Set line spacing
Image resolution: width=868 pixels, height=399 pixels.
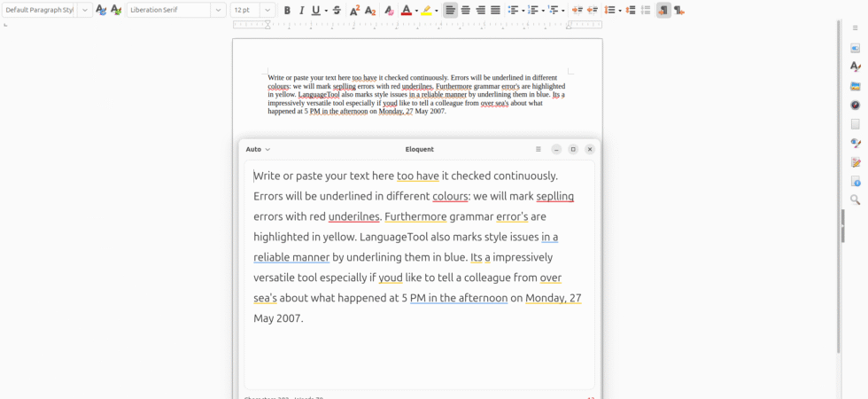[x=609, y=10]
